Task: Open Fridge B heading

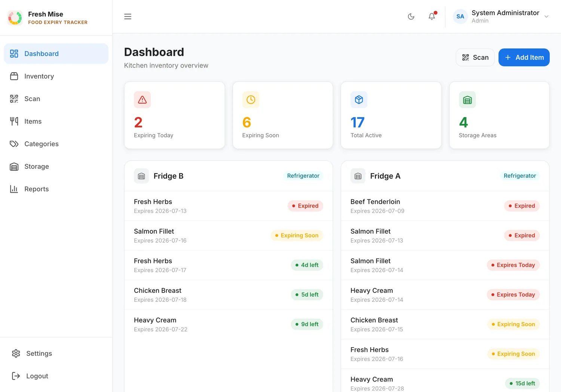Action: [x=169, y=176]
